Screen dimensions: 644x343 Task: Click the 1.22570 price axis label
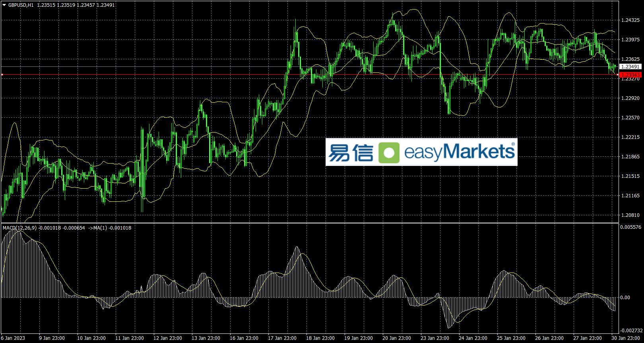pos(630,118)
